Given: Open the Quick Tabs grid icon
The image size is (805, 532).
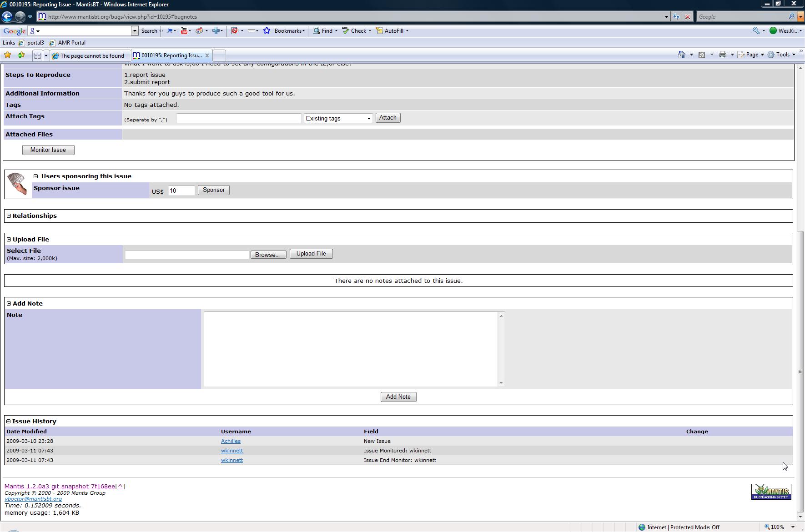Looking at the screenshot, I should tap(37, 55).
